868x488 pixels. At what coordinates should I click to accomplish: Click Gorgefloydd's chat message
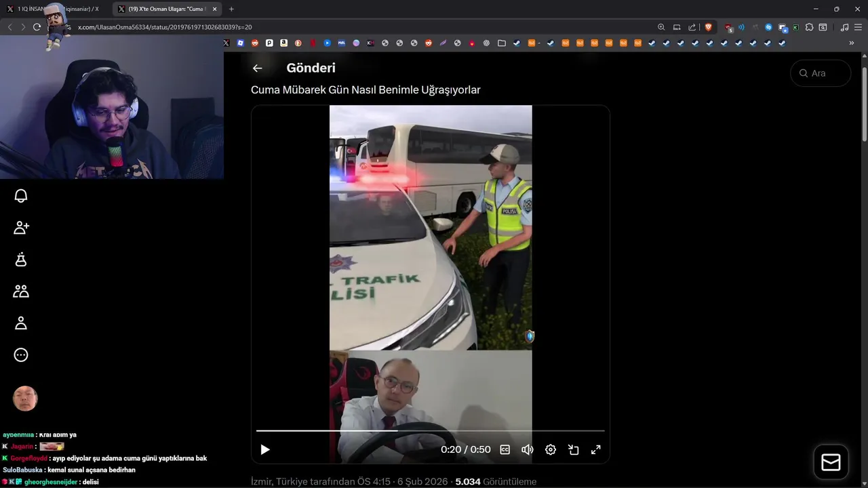[x=104, y=458]
